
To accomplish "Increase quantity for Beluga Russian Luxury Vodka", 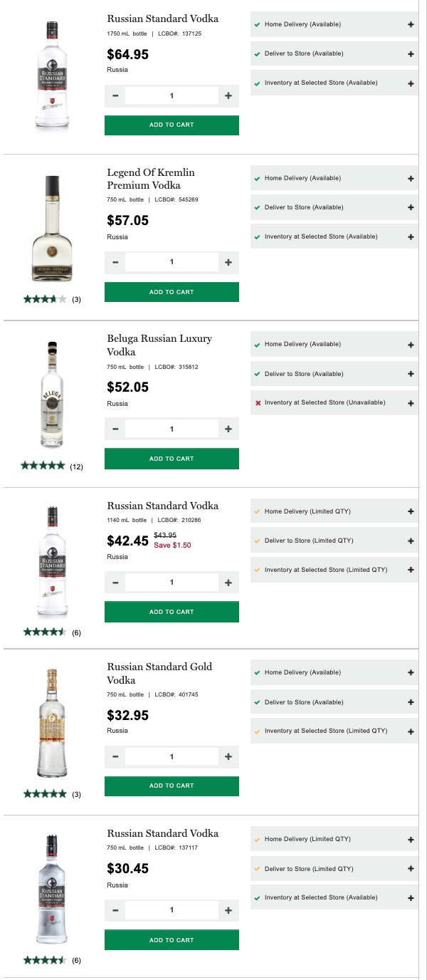I will pos(228,429).
